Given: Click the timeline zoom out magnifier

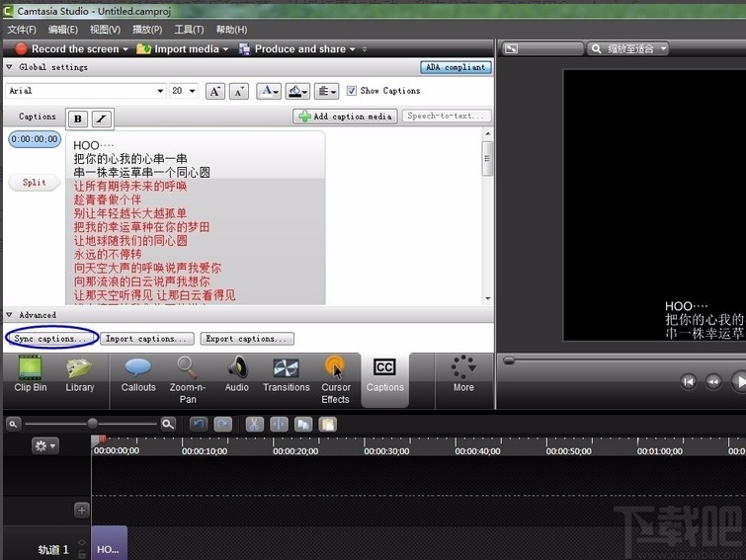Looking at the screenshot, I should pos(13,424).
